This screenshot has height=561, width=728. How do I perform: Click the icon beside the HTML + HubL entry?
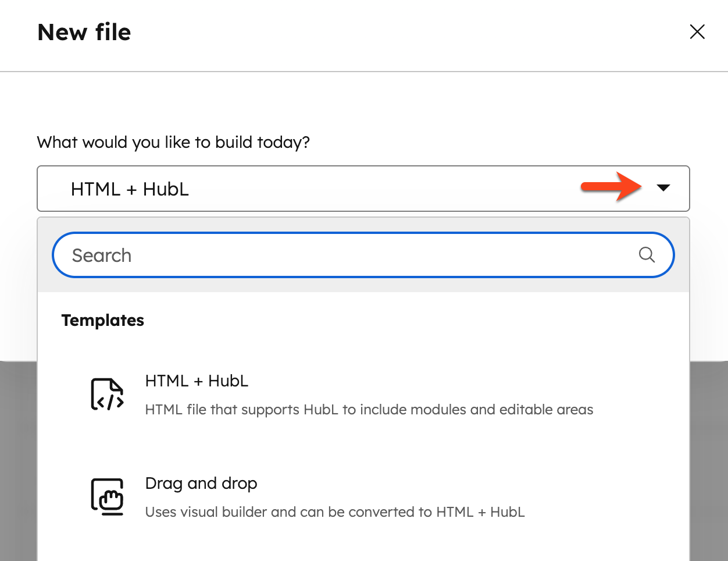(x=106, y=394)
